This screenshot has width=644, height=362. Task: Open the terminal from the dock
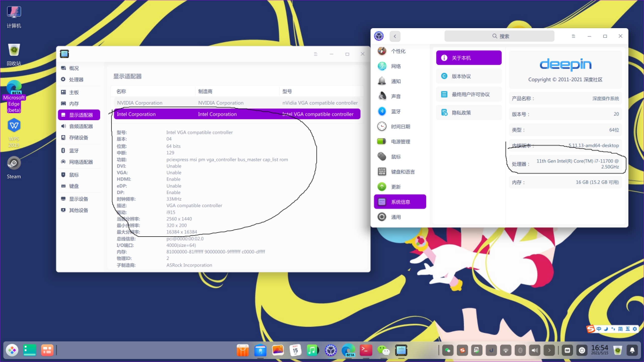click(x=366, y=350)
